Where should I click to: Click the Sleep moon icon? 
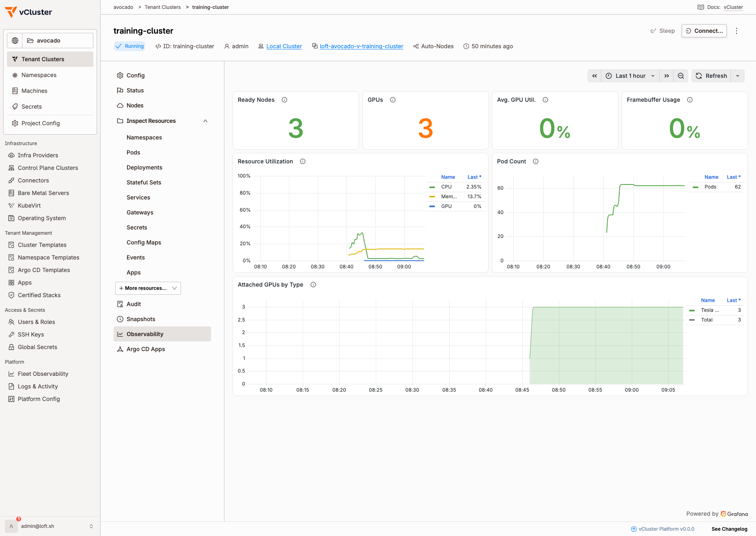coord(653,31)
